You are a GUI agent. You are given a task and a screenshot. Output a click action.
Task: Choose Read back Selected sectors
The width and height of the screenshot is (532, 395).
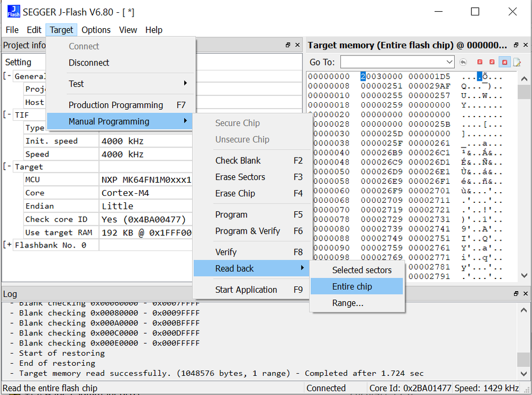[357, 270]
